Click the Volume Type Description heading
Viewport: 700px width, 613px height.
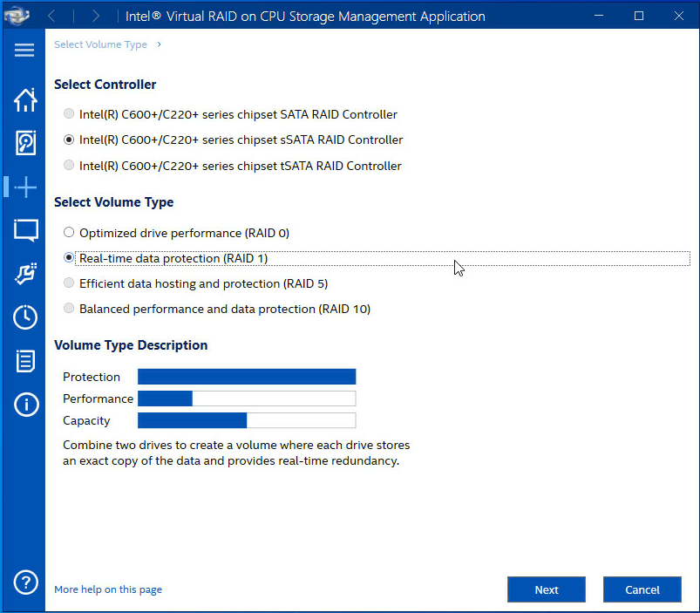(131, 345)
